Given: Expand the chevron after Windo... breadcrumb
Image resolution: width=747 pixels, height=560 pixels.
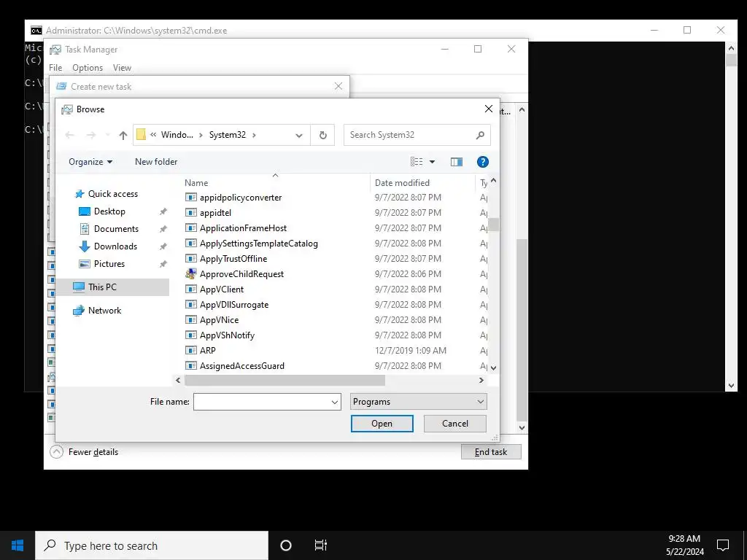Looking at the screenshot, I should [x=200, y=135].
